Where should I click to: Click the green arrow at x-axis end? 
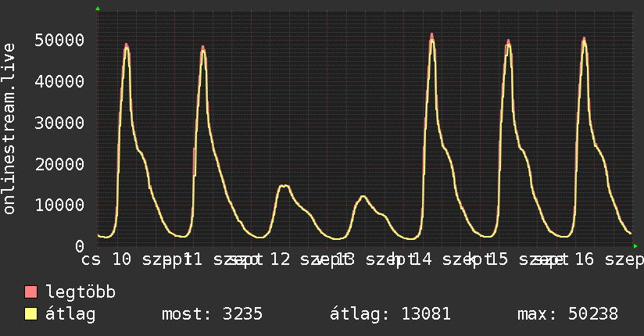click(x=635, y=246)
